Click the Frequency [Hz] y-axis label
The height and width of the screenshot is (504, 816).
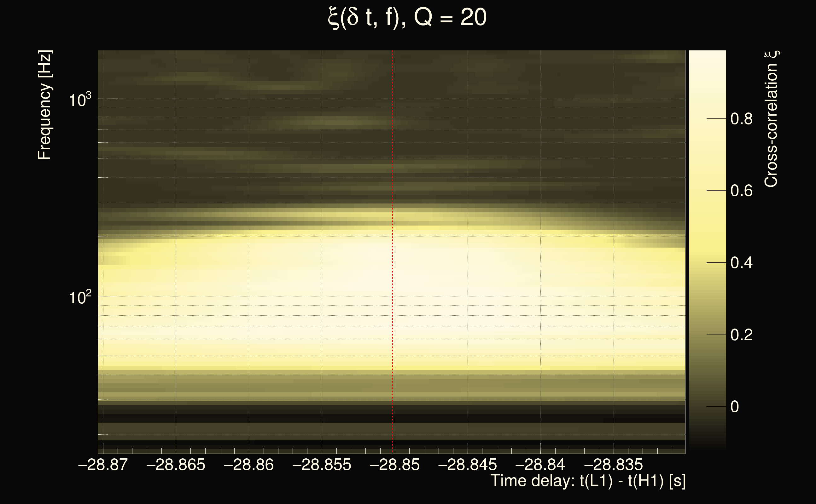[x=44, y=105]
